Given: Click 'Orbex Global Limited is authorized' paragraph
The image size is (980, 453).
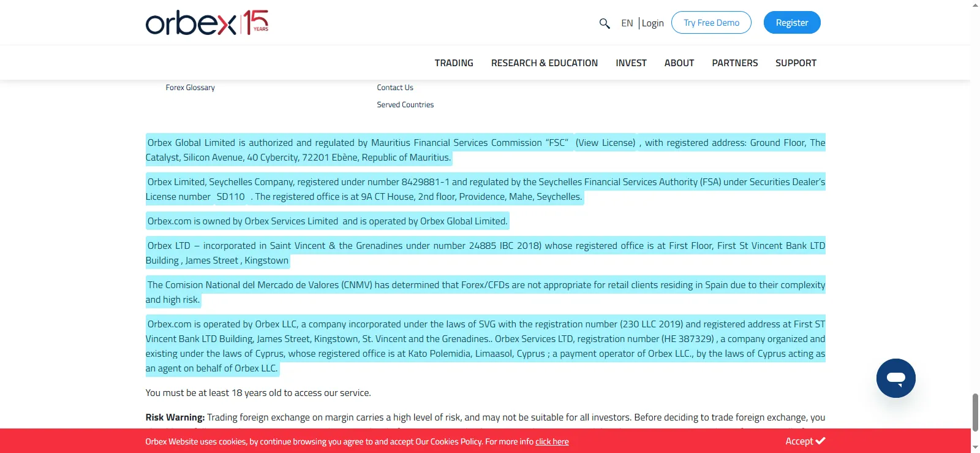Looking at the screenshot, I should [486, 150].
